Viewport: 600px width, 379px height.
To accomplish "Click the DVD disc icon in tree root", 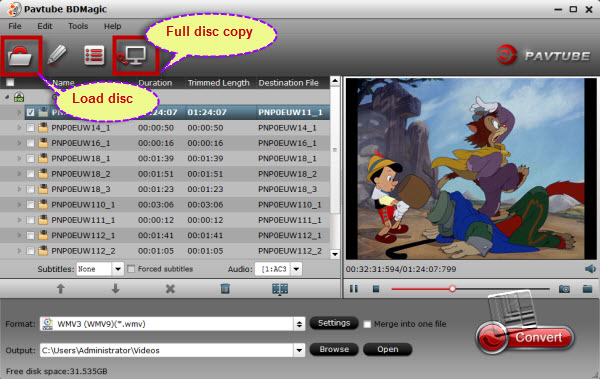I will 19,97.
